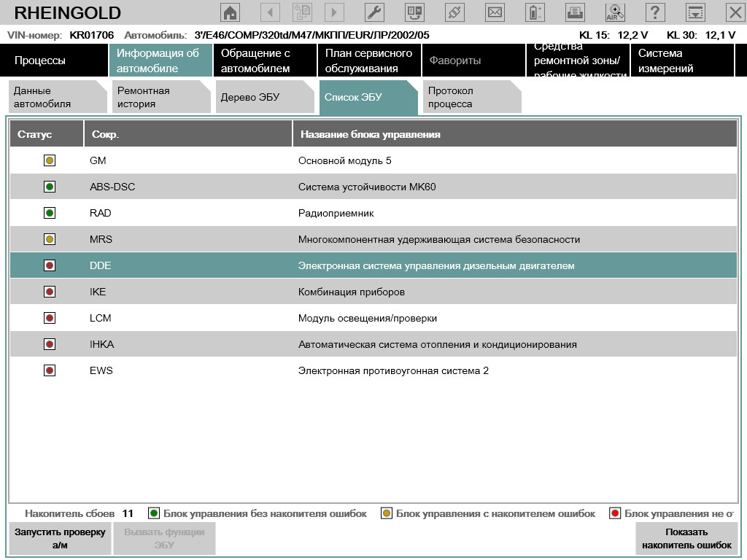Viewport: 747px width, 560px height.
Task: Click the Название блока управления column header
Action: click(515, 134)
